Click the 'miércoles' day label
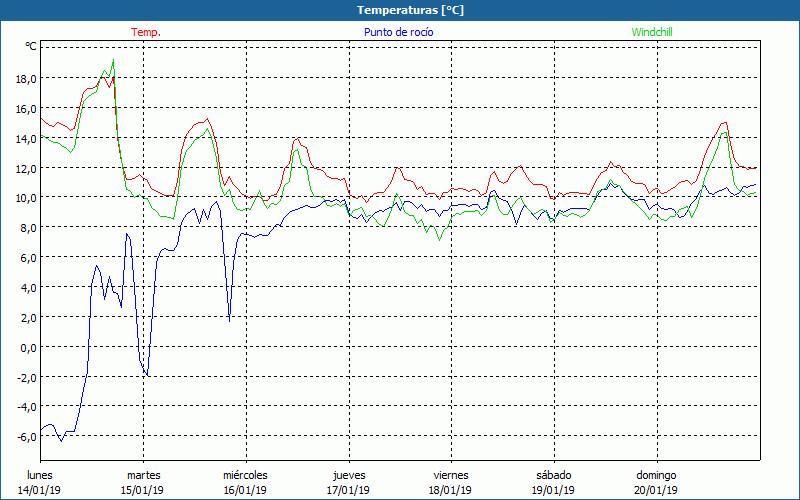The width and height of the screenshot is (800, 500). 245,475
